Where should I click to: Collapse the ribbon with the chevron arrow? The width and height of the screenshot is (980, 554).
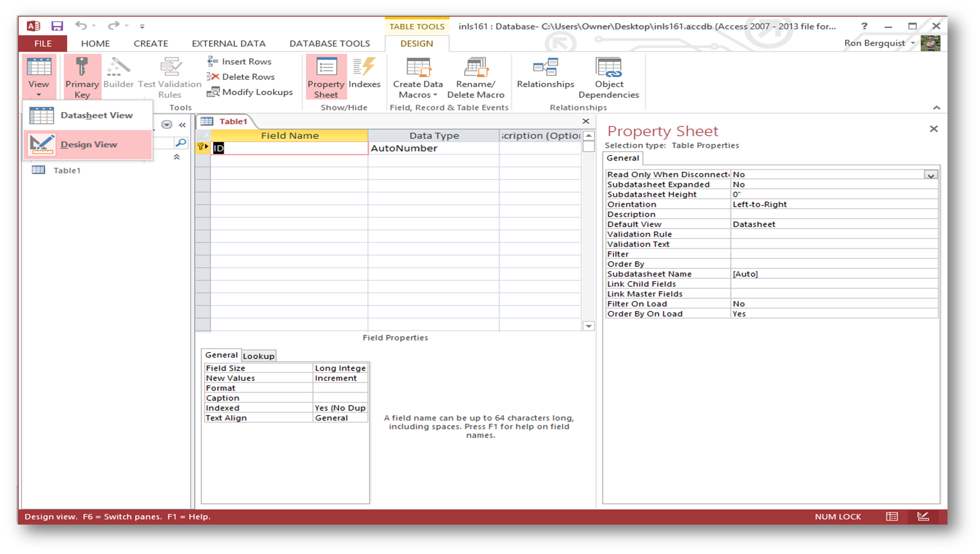click(936, 108)
